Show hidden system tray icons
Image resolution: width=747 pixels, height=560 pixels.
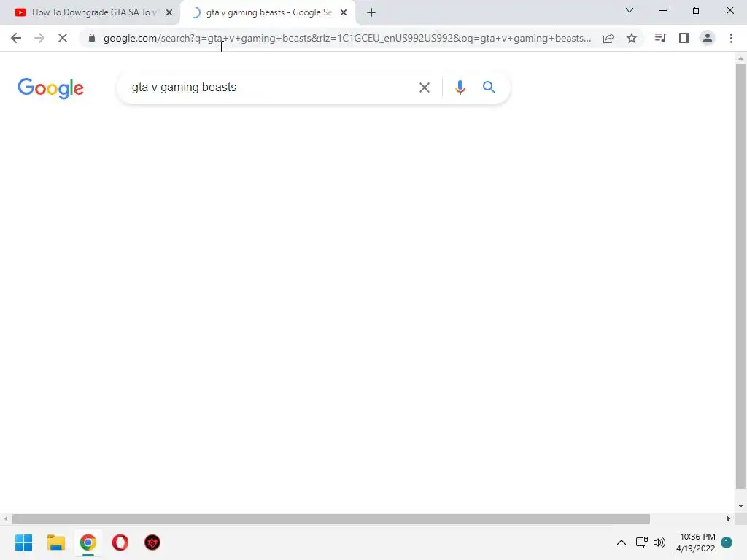pyautogui.click(x=622, y=542)
